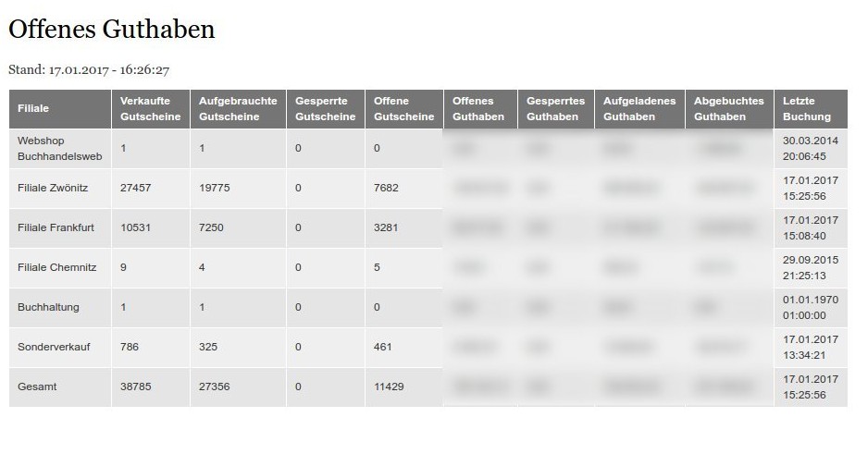Select the Aufgebrauchte Gutscheine column header
Screen dimensions: 868x454
[238, 109]
